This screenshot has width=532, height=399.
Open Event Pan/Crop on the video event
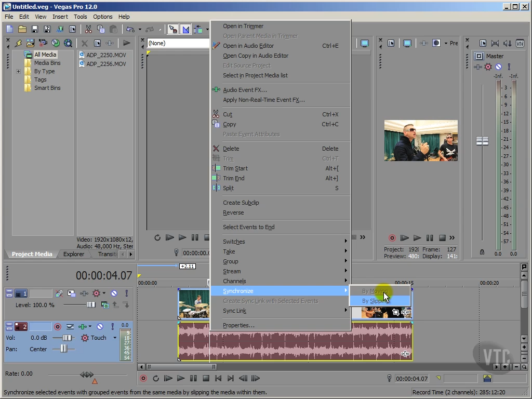(395, 312)
